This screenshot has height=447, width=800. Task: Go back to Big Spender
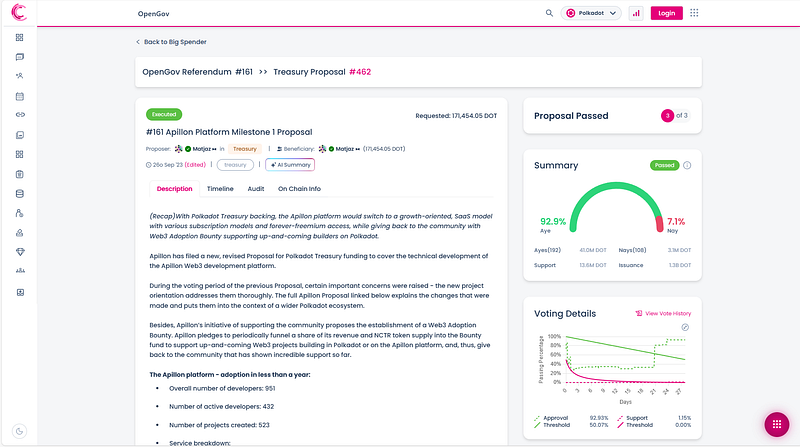(171, 42)
